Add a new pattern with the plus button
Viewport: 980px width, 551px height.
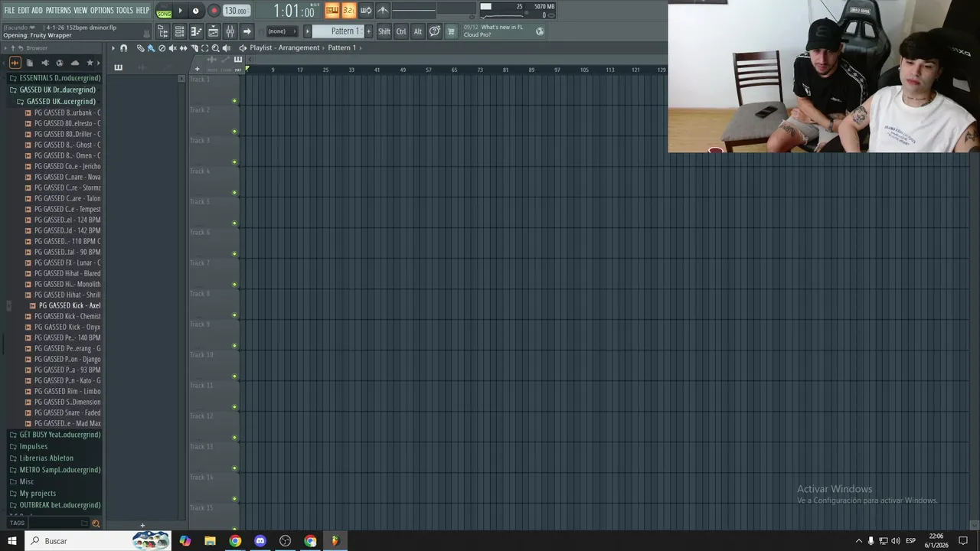click(x=368, y=31)
